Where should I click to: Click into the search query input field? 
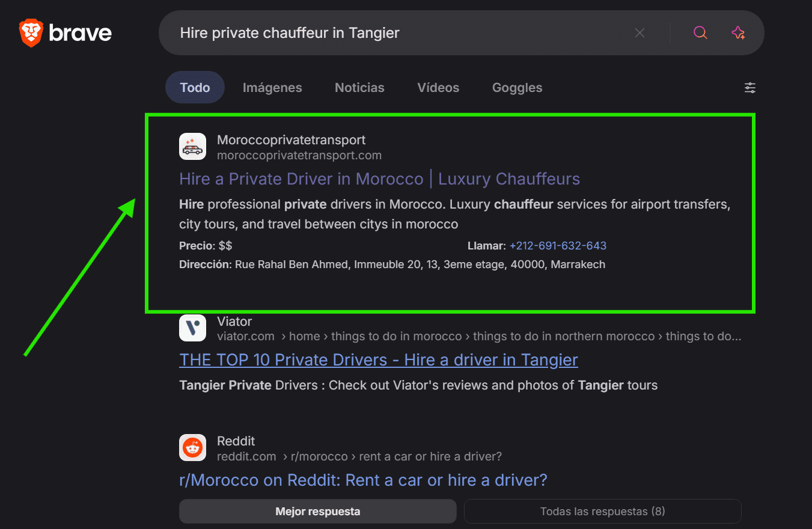[391, 33]
